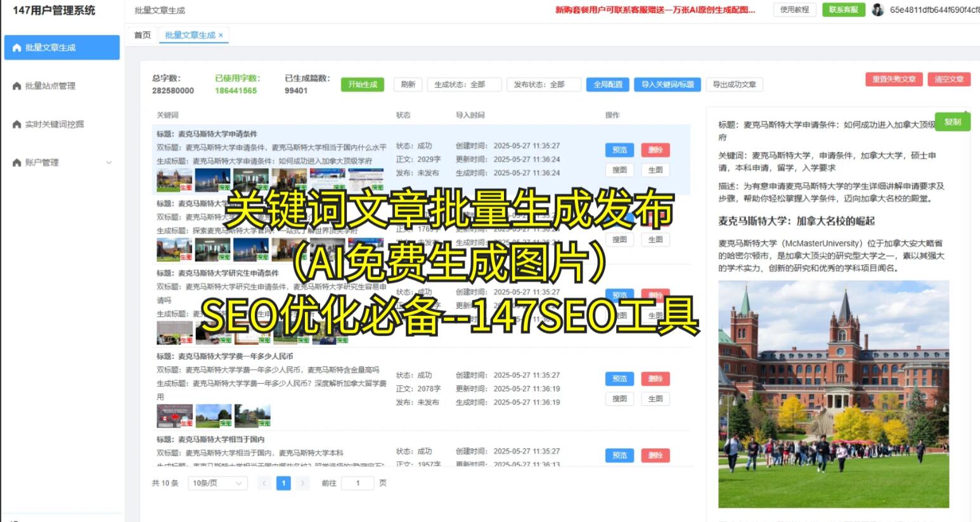Click 开始生成 to start generating articles
This screenshot has height=522, width=980.
[361, 84]
